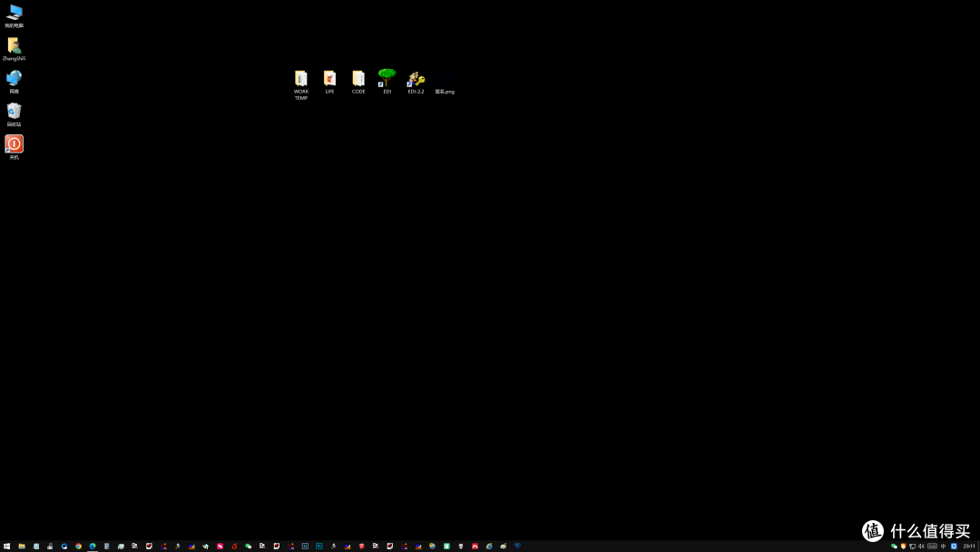Open the ZhangShili user folder
The width and height of the screenshot is (980, 552).
coord(14,49)
